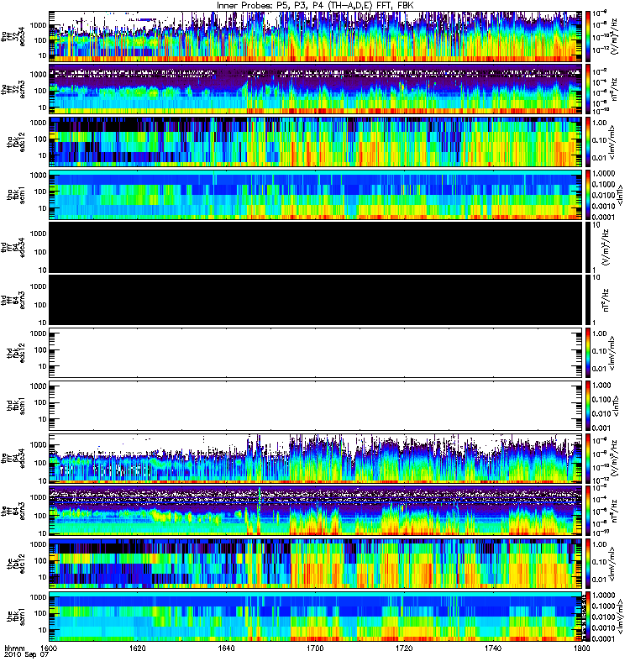Image resolution: width=630 pixels, height=672 pixels.
Task: Click the 1620 time axis label
Action: click(x=137, y=648)
